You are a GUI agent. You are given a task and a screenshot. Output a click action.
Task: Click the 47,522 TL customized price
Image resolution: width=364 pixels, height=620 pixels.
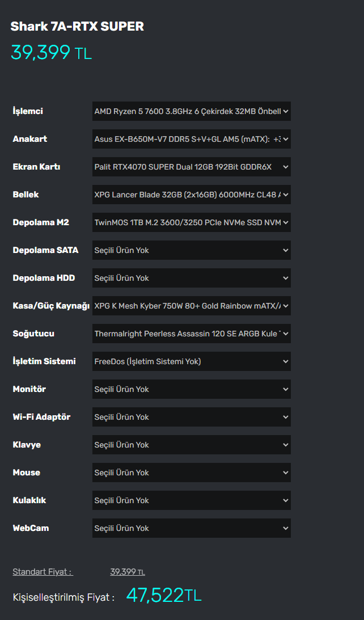[x=163, y=595]
